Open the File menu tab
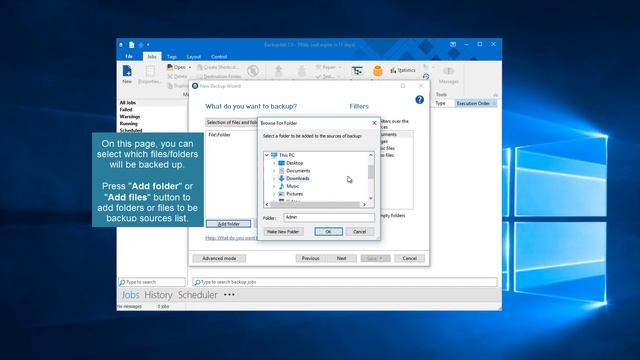 pyautogui.click(x=129, y=56)
